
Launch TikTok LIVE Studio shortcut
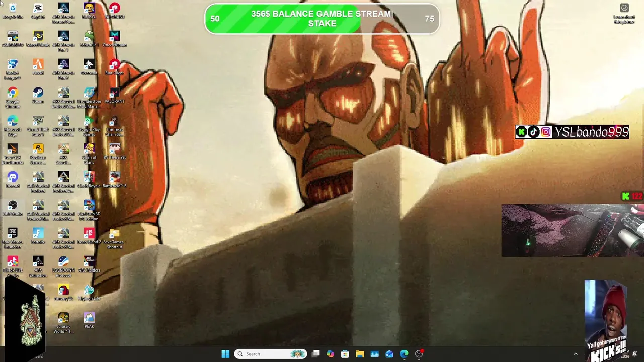click(x=13, y=267)
